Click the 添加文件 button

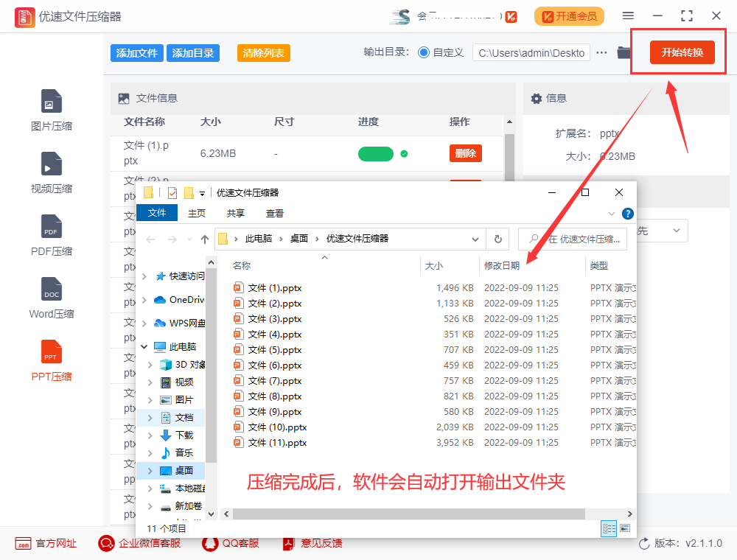tap(137, 53)
